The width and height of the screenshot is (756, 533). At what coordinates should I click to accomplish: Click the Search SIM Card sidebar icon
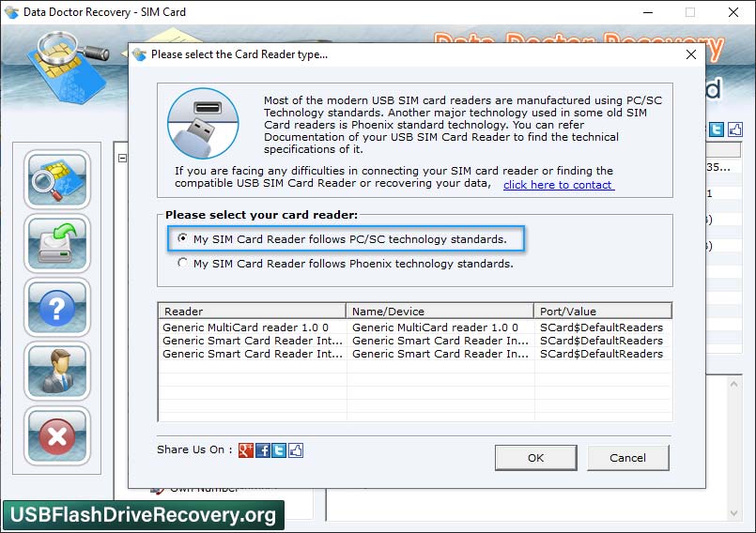click(57, 179)
